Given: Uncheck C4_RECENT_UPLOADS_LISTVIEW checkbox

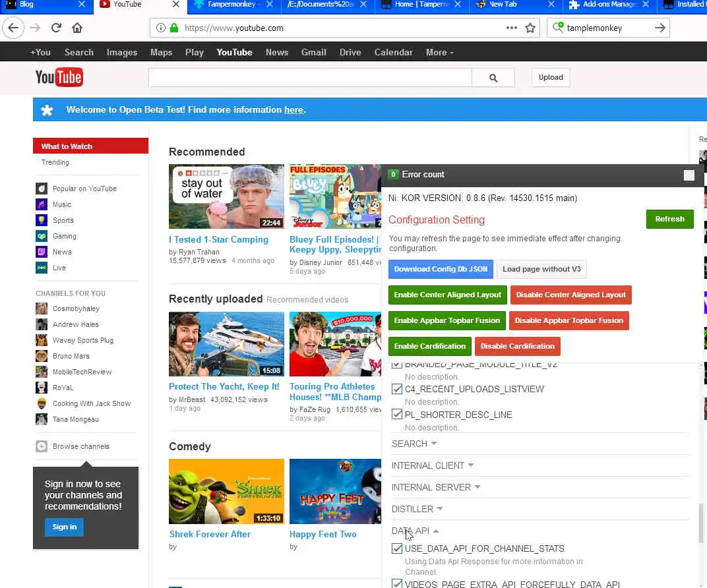Looking at the screenshot, I should tap(397, 389).
